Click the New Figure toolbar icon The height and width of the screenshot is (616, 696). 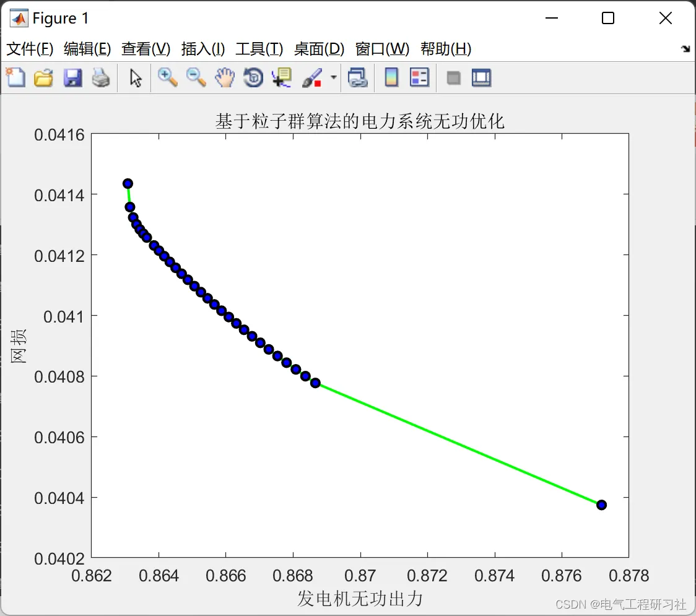pos(16,77)
